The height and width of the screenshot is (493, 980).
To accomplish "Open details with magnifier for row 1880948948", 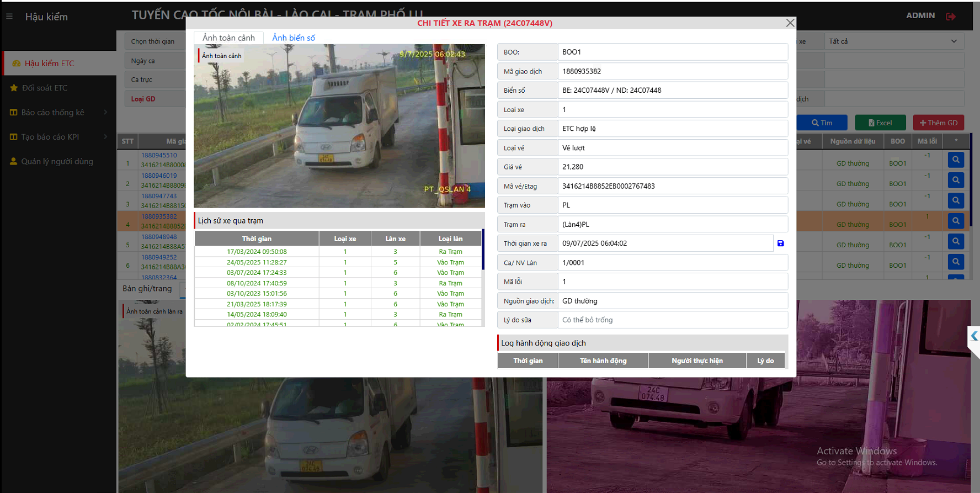I will click(x=956, y=241).
